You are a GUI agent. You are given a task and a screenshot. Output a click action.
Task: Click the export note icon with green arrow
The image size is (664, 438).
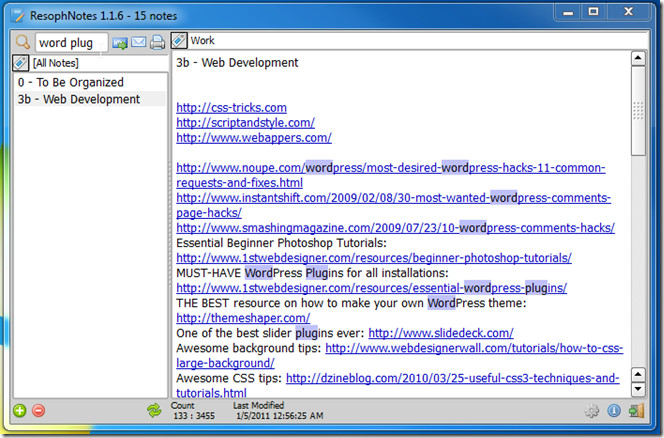120,43
